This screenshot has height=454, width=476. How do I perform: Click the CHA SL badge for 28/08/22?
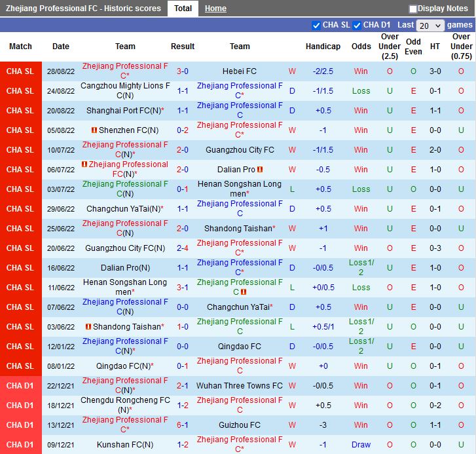tap(20, 71)
